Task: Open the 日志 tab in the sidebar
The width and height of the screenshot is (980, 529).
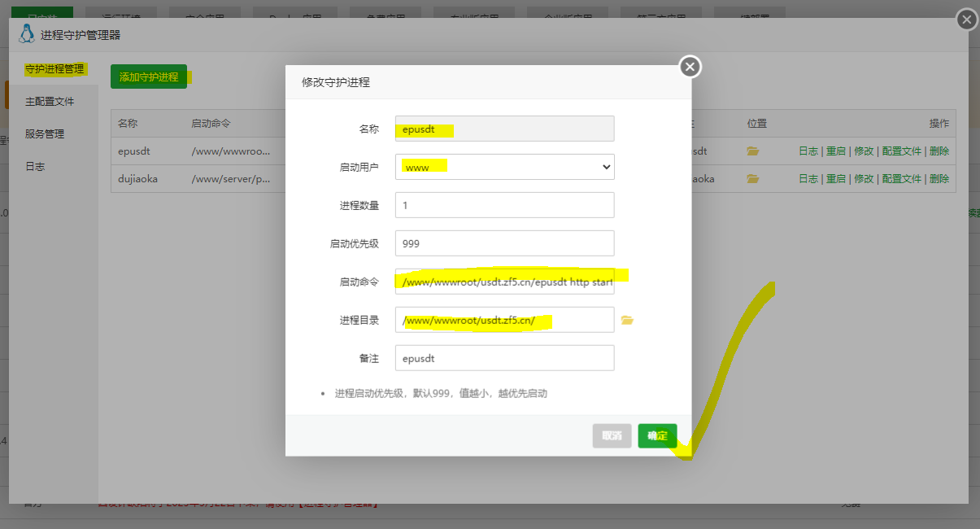Action: click(x=35, y=167)
